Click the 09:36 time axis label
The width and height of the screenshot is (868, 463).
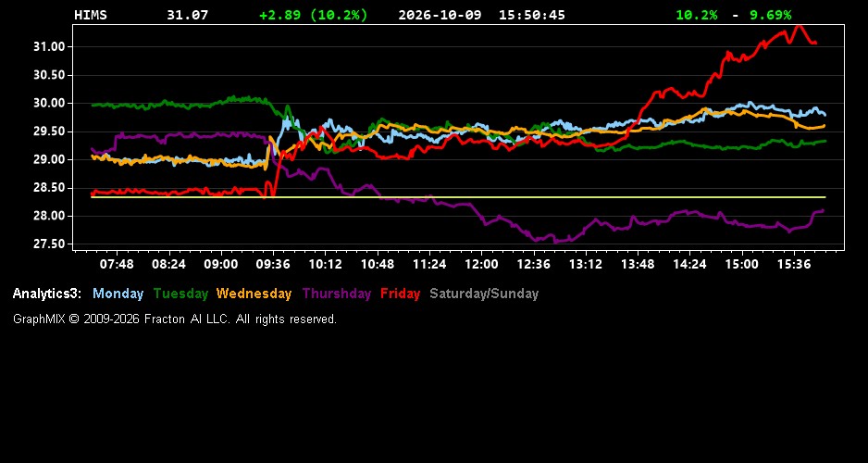pyautogui.click(x=273, y=264)
